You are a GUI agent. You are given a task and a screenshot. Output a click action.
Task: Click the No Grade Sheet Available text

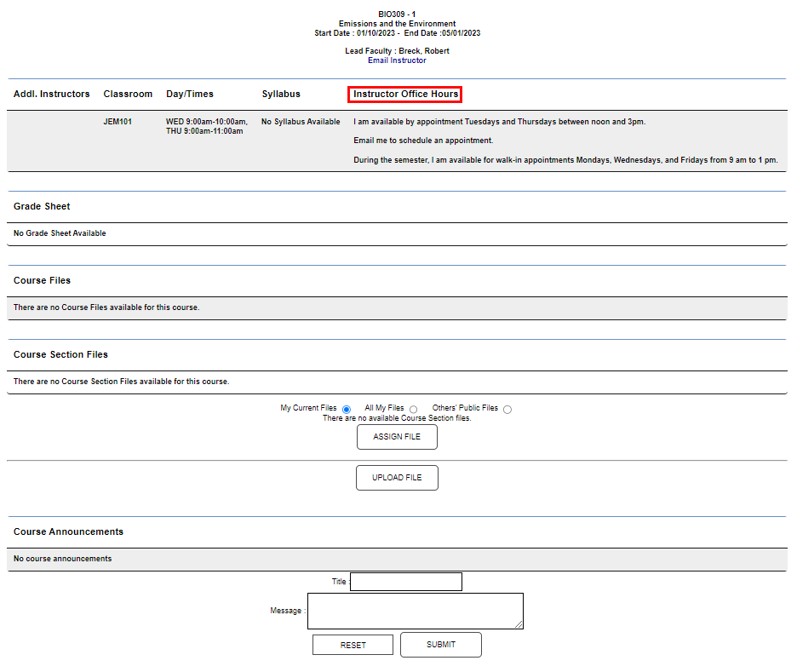(60, 233)
